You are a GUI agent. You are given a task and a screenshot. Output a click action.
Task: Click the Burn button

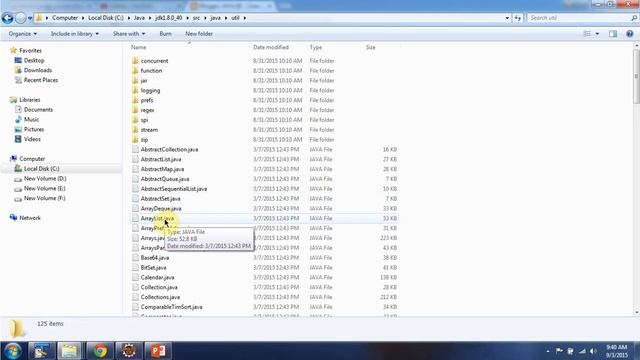pyautogui.click(x=165, y=34)
